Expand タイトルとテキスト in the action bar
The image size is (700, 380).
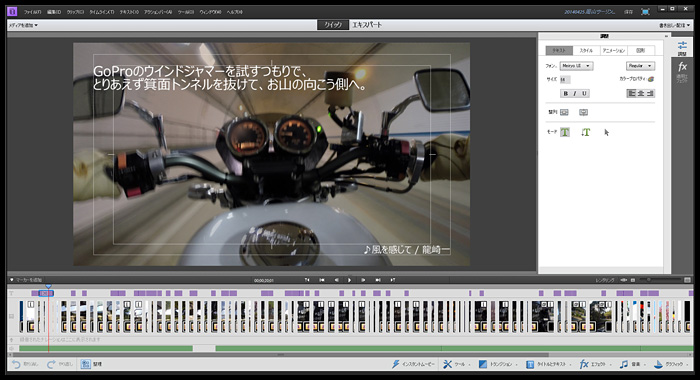pos(549,364)
